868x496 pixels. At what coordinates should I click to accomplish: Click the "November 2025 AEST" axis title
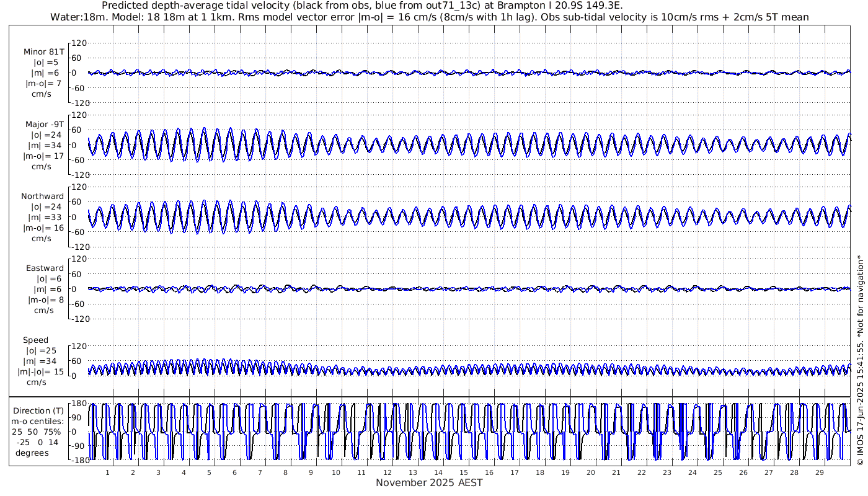pos(429,482)
